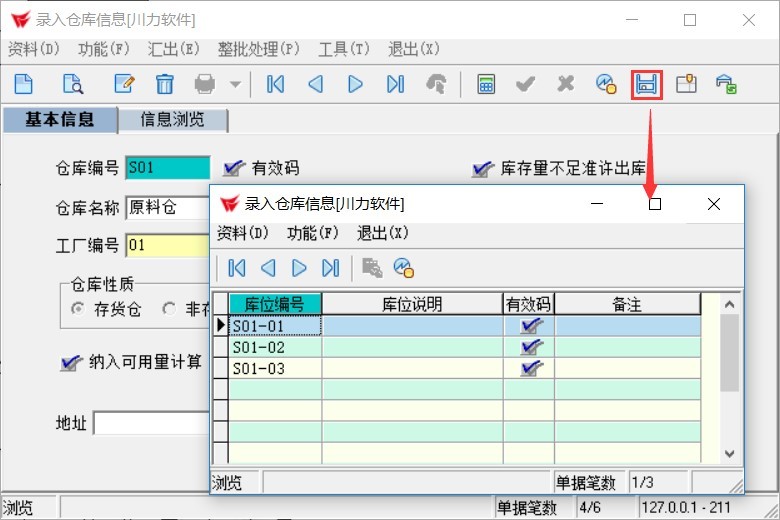
Task: Switch to the 信息浏览 tab
Action: pos(172,120)
